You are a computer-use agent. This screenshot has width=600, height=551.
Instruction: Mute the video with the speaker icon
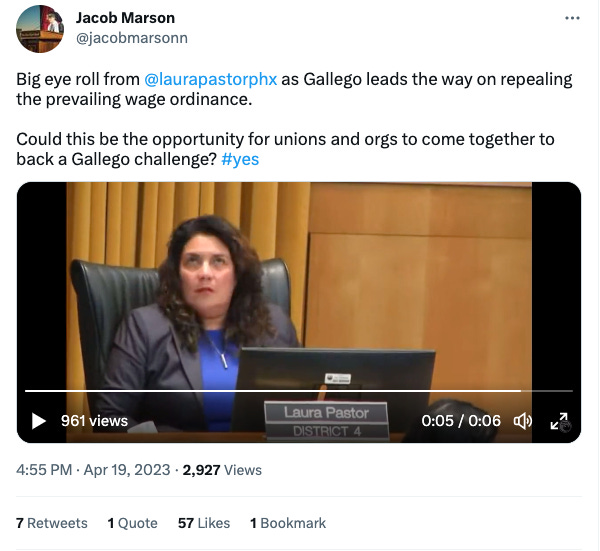[x=523, y=421]
